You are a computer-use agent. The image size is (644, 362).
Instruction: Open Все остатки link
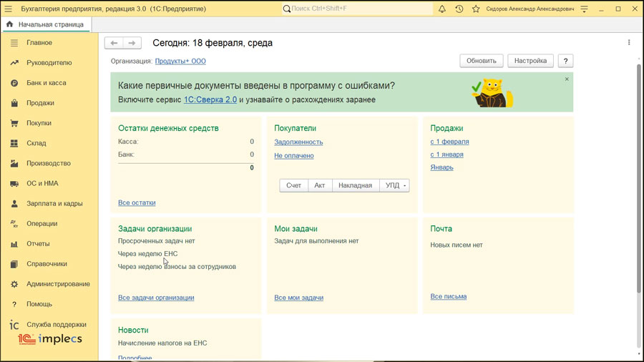pos(137,202)
